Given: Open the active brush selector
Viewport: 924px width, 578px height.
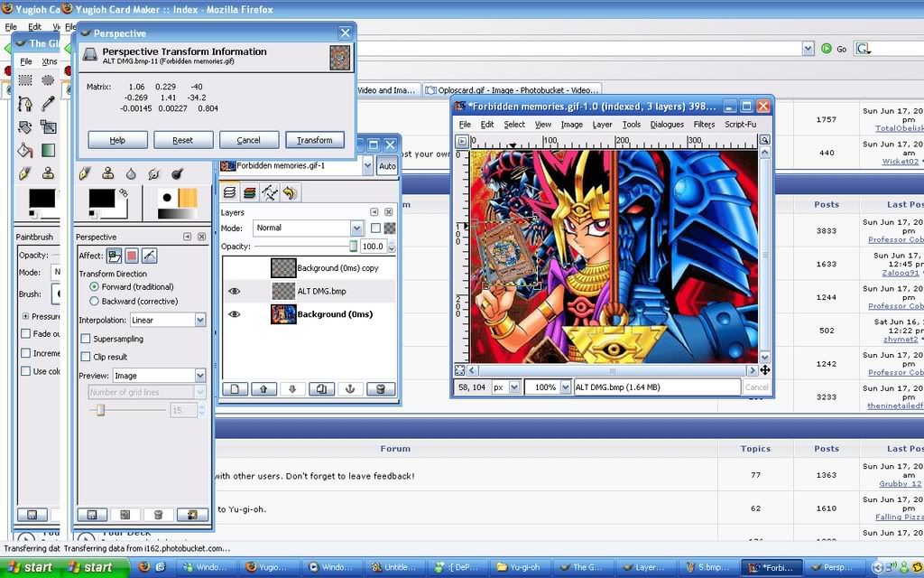Looking at the screenshot, I should tap(167, 198).
